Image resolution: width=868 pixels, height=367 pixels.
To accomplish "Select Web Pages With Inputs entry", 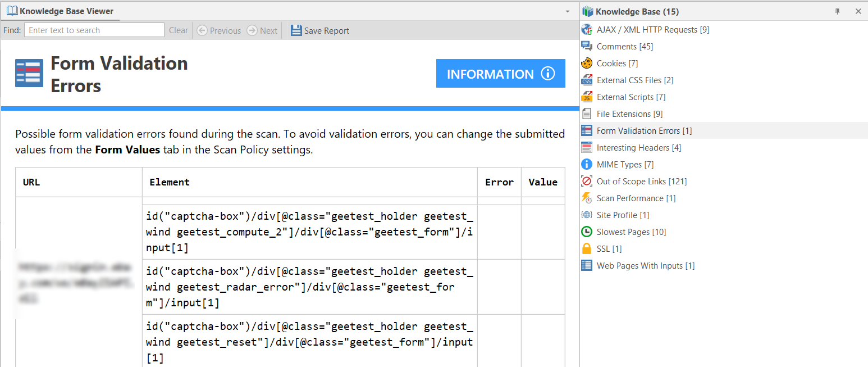I will click(645, 265).
